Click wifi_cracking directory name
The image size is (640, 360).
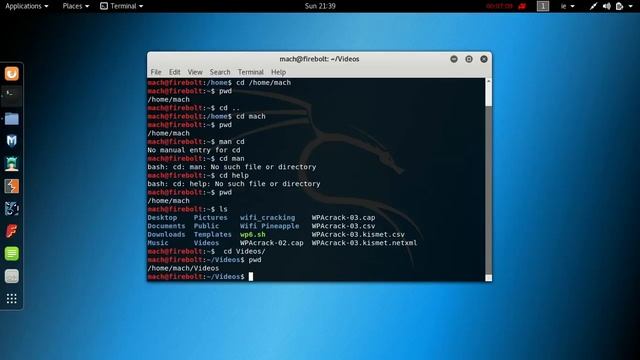267,218
